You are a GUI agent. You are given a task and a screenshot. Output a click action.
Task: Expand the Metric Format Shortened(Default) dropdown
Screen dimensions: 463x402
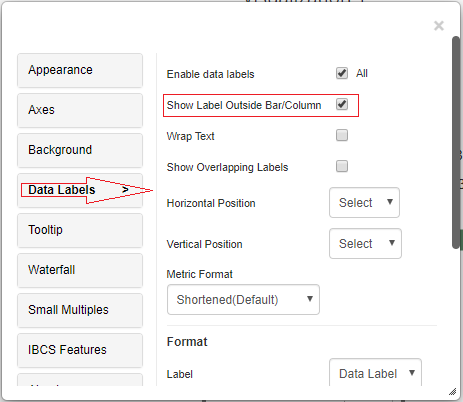[x=243, y=299]
